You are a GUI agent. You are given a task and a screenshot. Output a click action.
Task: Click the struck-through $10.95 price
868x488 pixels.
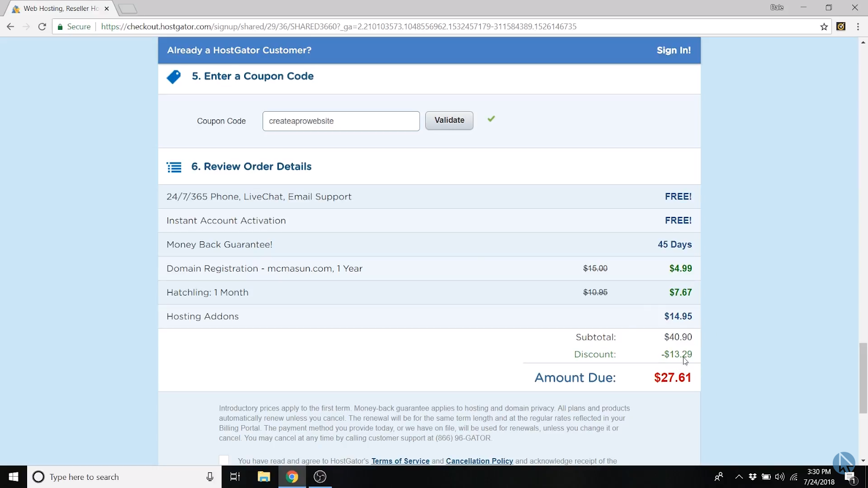595,292
